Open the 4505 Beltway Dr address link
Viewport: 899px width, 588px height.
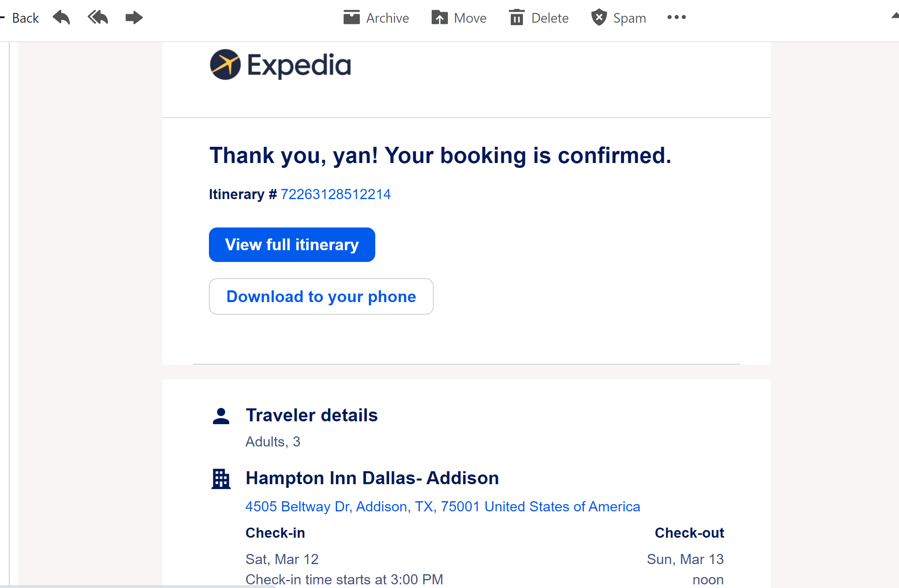[x=443, y=506]
